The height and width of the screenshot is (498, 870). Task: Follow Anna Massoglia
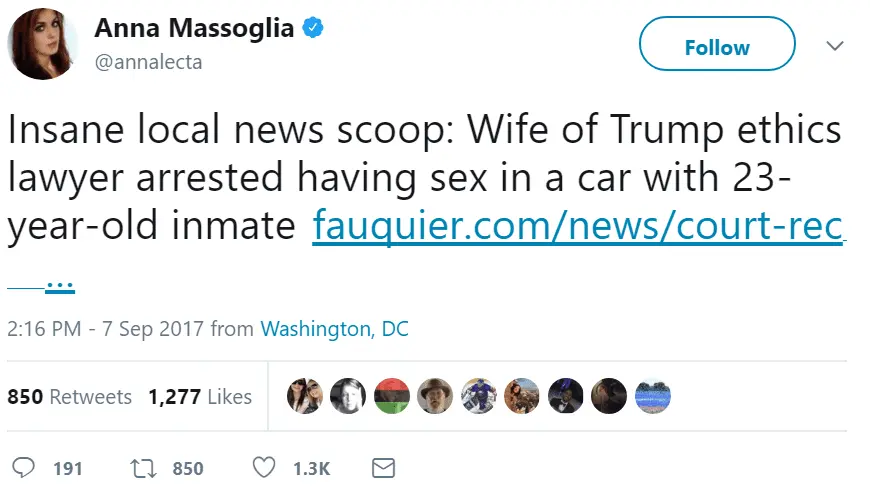[x=717, y=47]
